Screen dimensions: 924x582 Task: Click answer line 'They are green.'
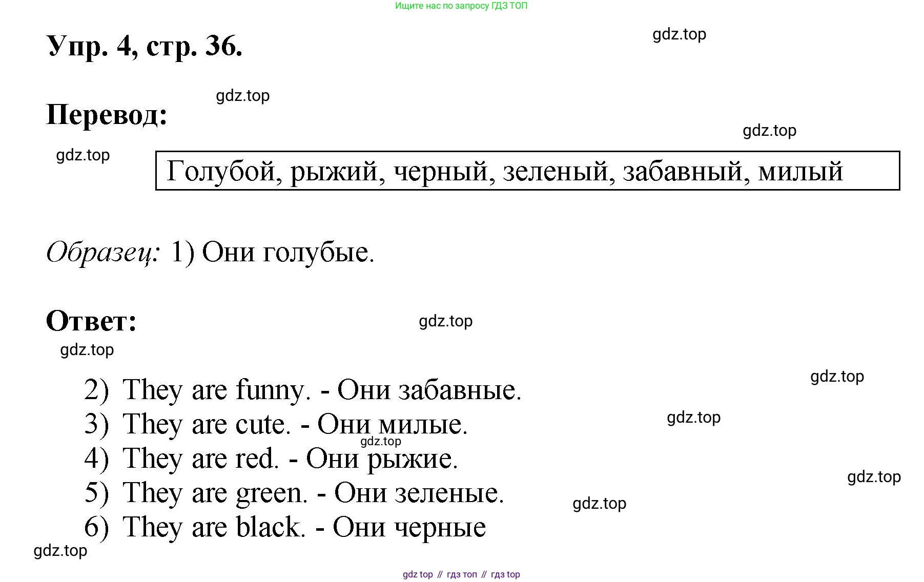(x=215, y=493)
